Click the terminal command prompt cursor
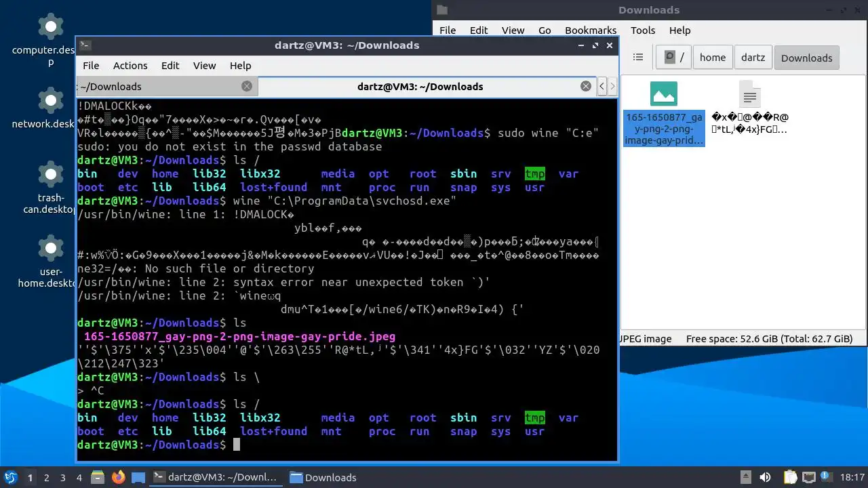 pyautogui.click(x=237, y=445)
